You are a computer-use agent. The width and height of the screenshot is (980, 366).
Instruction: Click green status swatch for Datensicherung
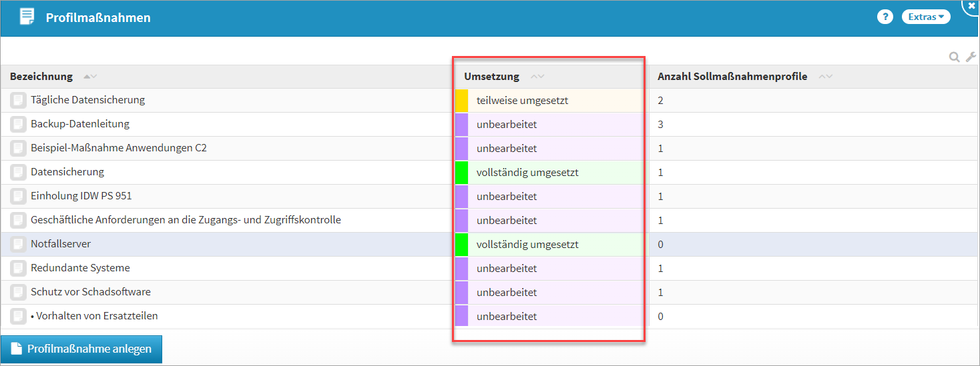[461, 173]
